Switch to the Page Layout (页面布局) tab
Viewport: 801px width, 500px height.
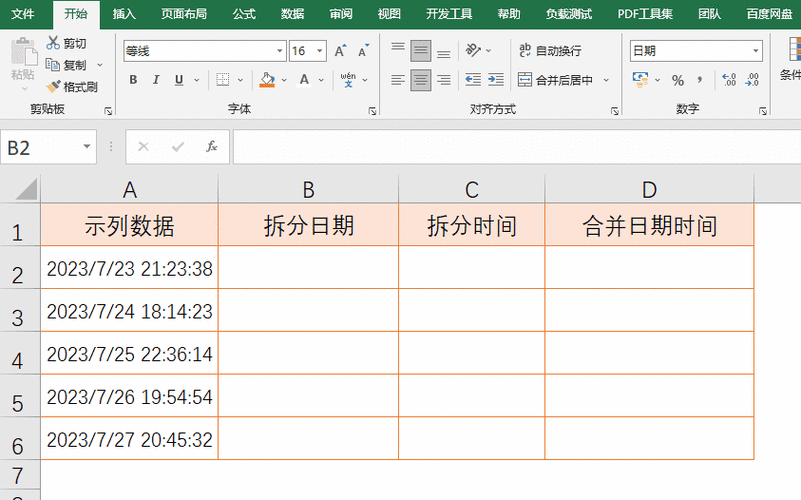click(x=184, y=14)
